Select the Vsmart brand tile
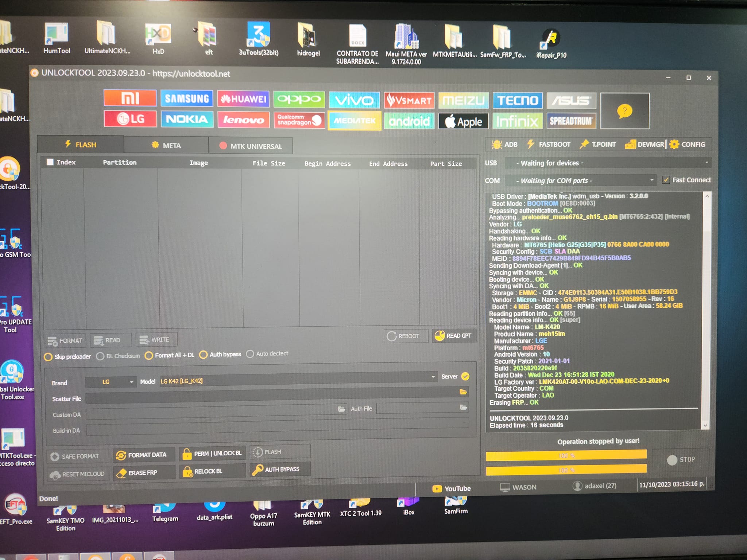 point(409,101)
